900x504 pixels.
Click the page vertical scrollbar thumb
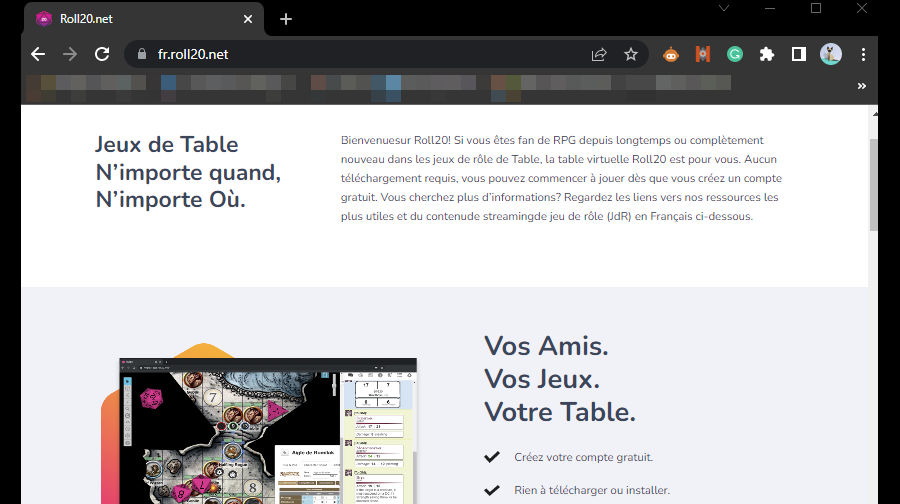pos(873,185)
